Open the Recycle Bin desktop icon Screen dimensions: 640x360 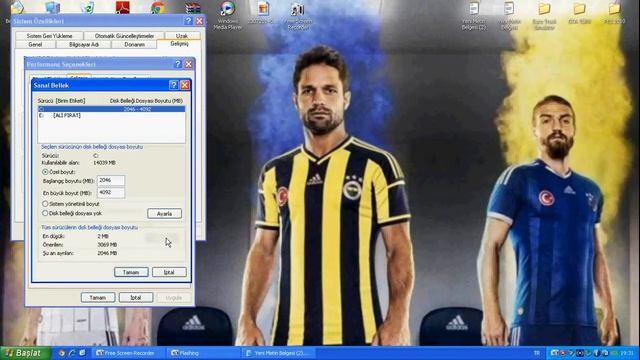coord(87,7)
